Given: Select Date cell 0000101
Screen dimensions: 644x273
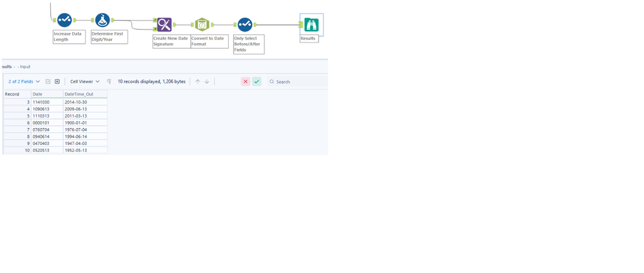Looking at the screenshot, I should pyautogui.click(x=47, y=123).
